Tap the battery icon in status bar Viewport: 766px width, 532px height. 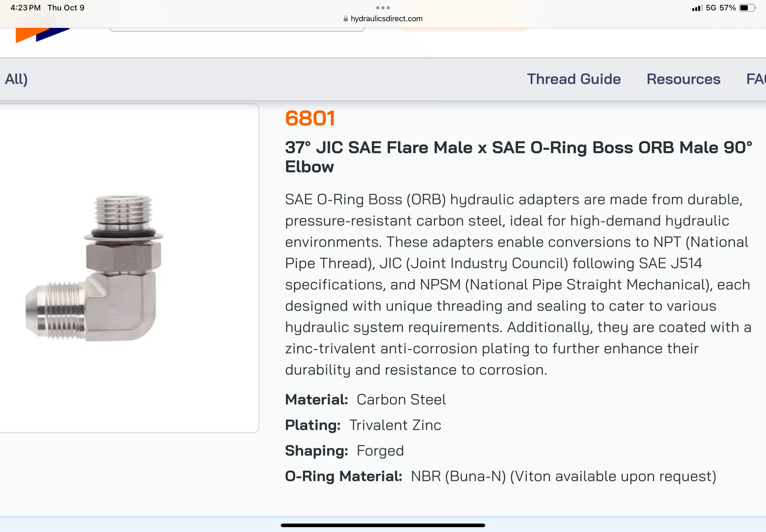[x=747, y=8]
